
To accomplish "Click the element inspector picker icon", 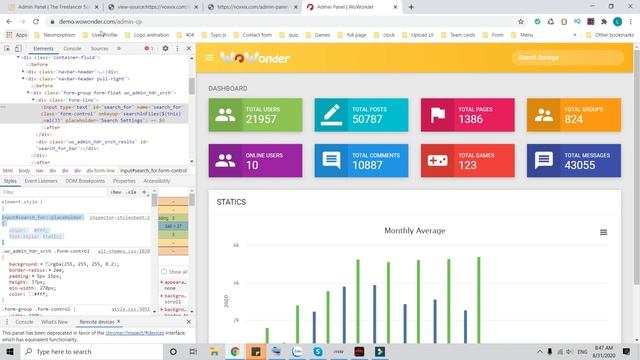I will coord(7,49).
